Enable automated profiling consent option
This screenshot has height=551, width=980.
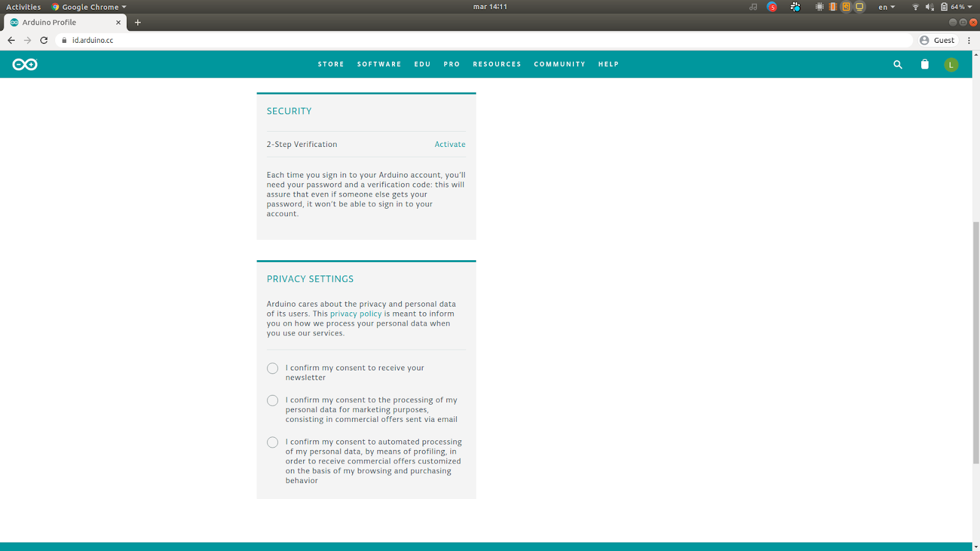[x=273, y=442]
